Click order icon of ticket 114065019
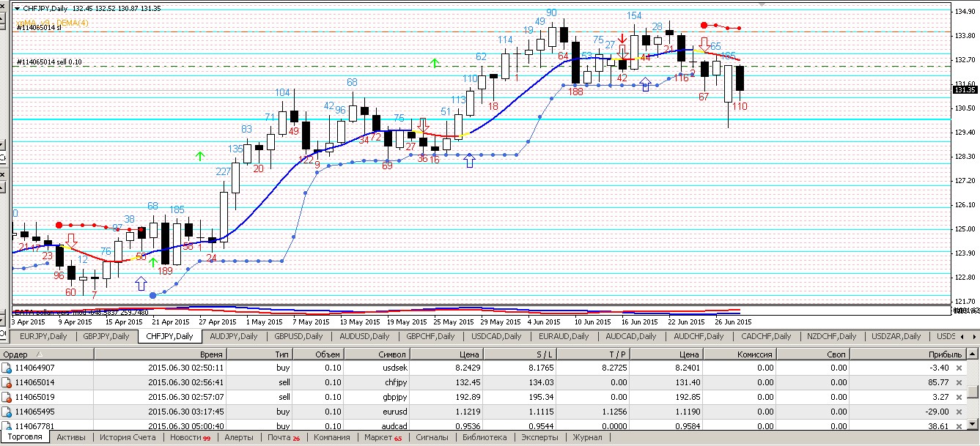Screen dimensions: 980x446 7,397
